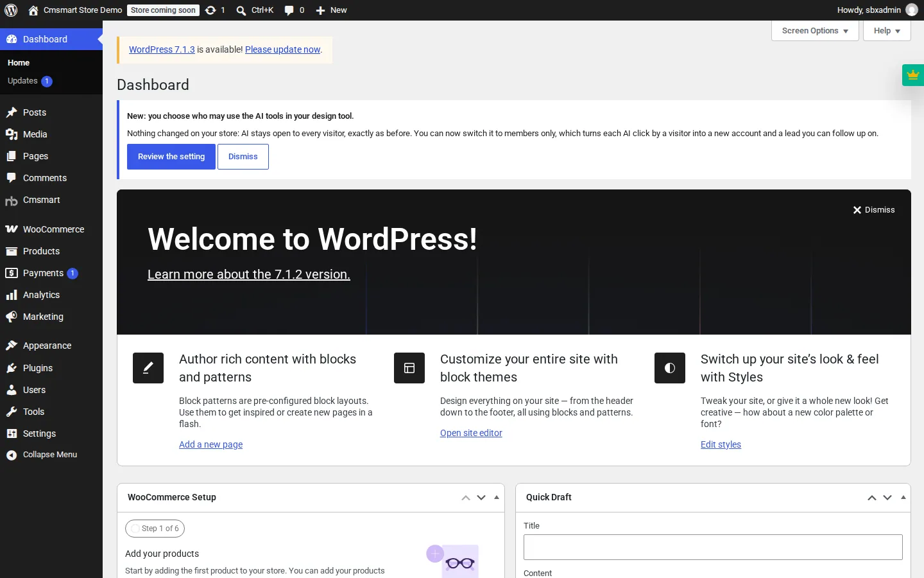Open the Ctrl+K search command palette
Image resolution: width=924 pixels, height=578 pixels.
255,10
